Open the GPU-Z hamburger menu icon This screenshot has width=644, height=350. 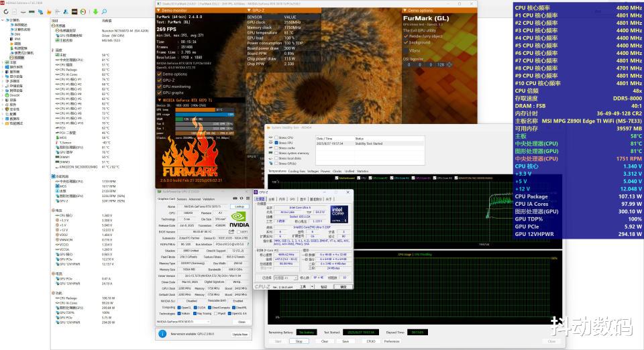(x=248, y=198)
